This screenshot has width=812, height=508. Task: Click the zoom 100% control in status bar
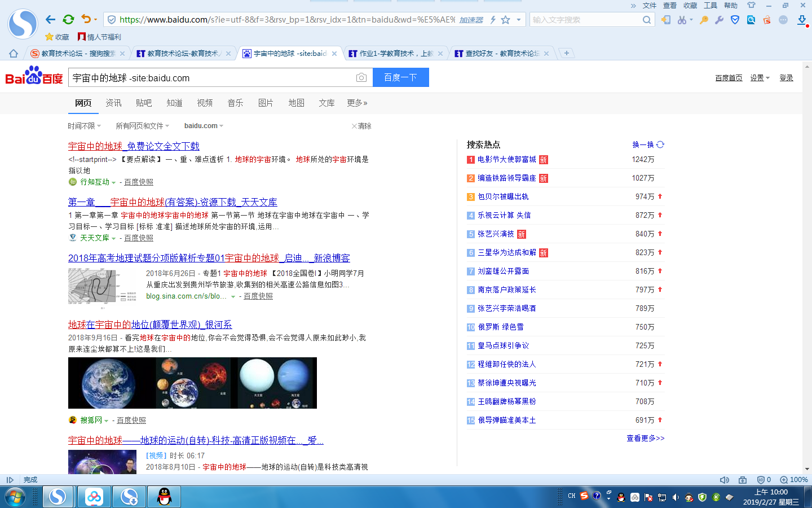(794, 480)
